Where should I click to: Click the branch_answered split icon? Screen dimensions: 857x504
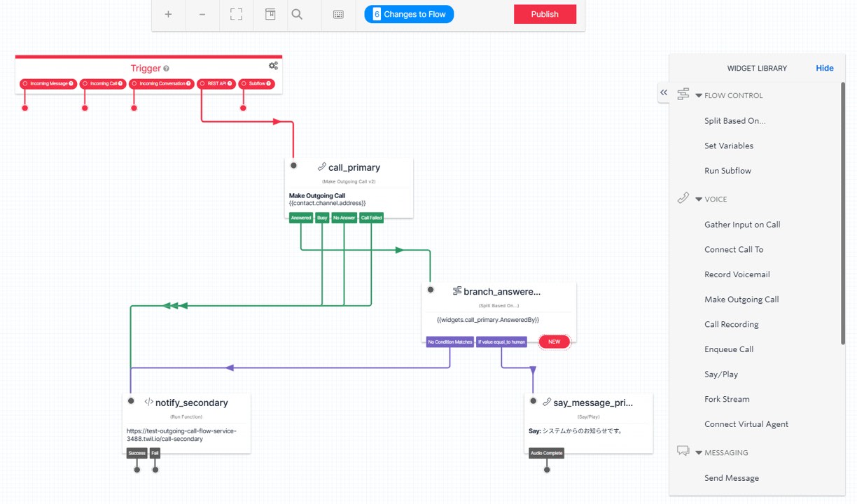coord(457,290)
